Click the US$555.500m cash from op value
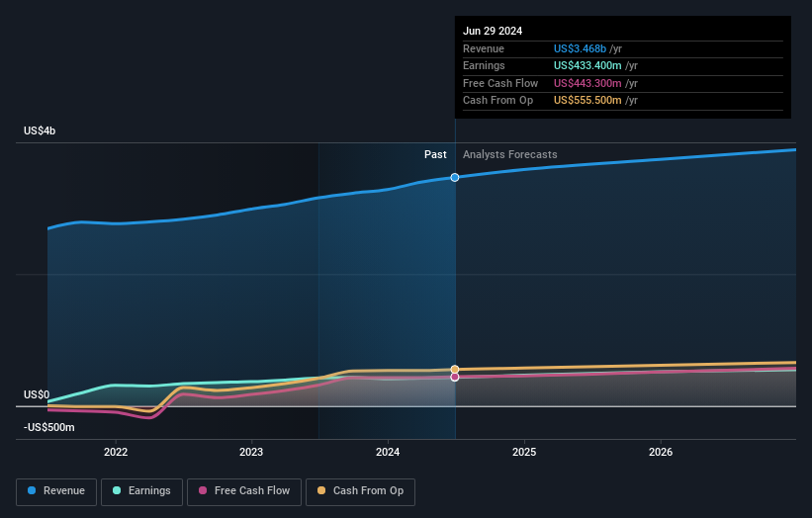This screenshot has width=812, height=518. (587, 101)
